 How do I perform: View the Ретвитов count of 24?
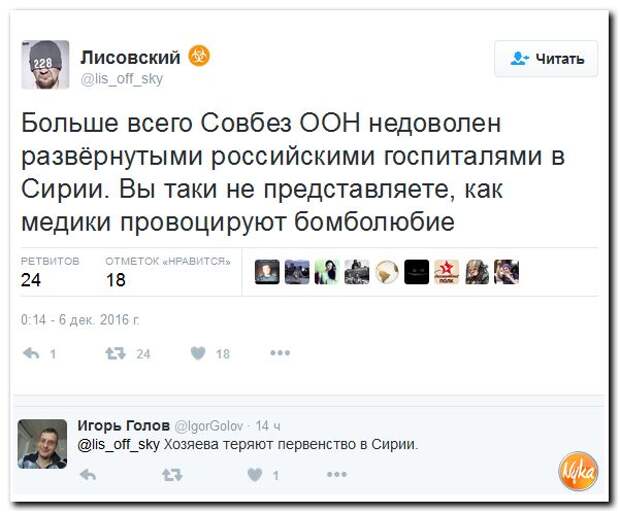click(x=31, y=280)
